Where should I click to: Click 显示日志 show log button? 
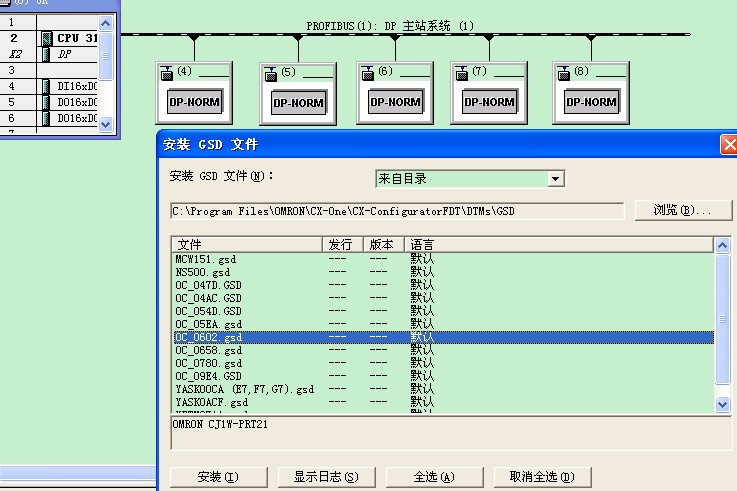319,477
